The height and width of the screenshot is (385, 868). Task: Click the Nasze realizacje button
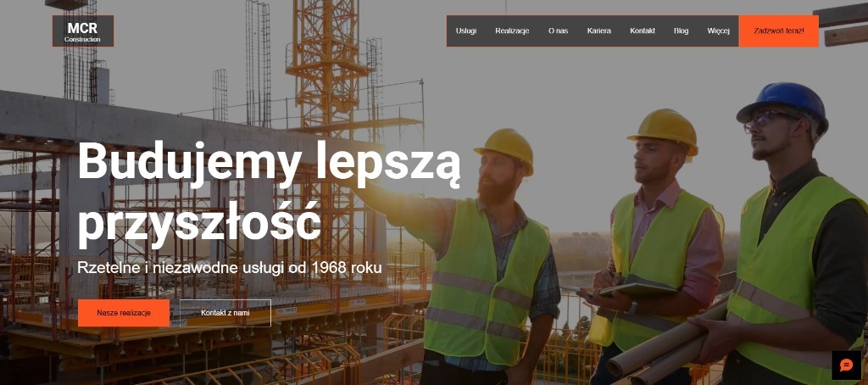124,313
